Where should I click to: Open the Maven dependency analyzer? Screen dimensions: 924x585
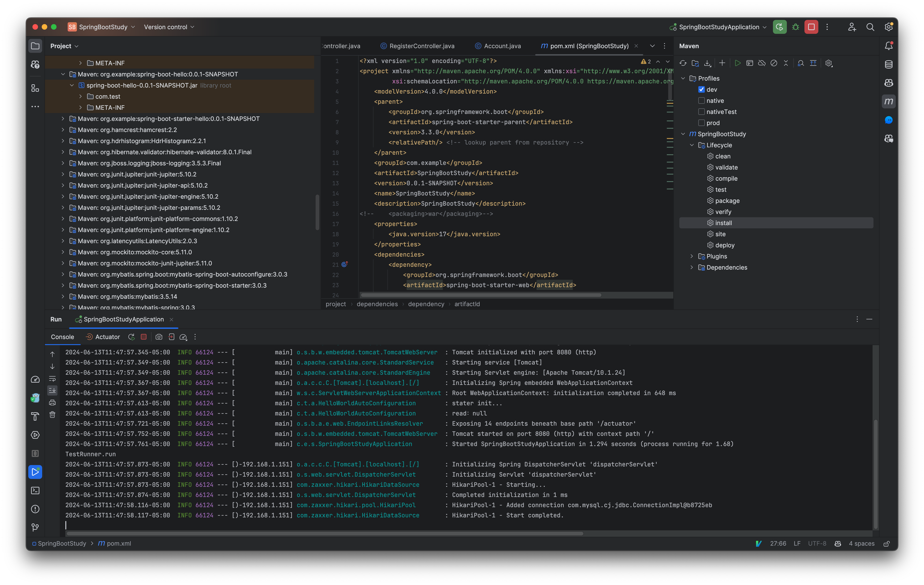point(801,63)
